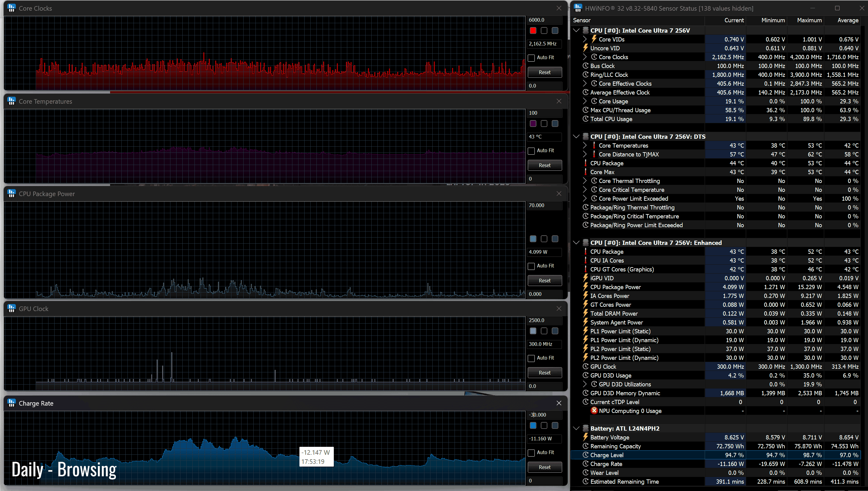This screenshot has width=868, height=491.
Task: Enable Auto Fit for Core Clocks graph
Action: (532, 58)
